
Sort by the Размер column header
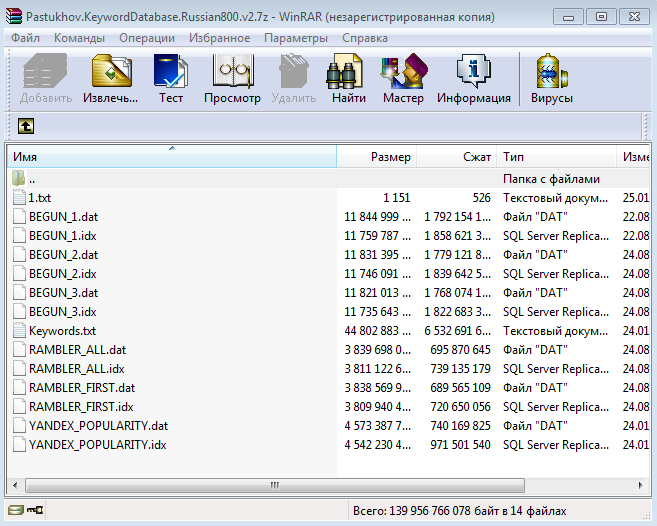tap(377, 157)
